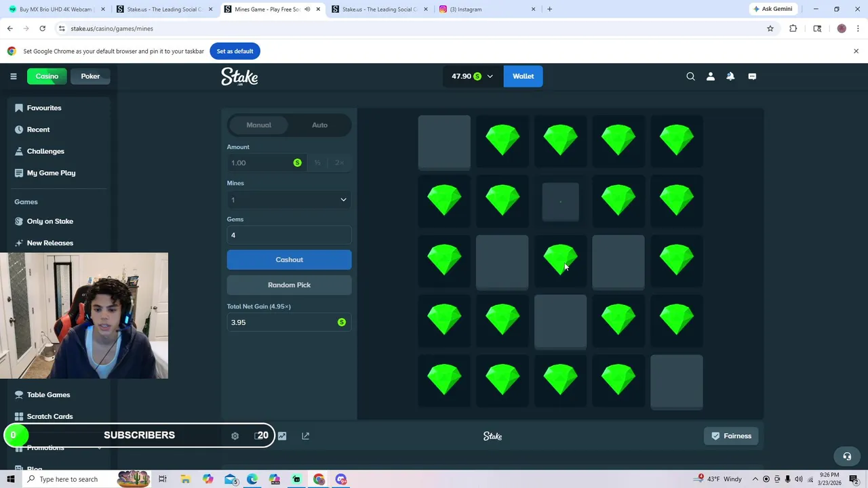Click the address bar URL
The width and height of the screenshot is (868, 488).
coord(112,28)
